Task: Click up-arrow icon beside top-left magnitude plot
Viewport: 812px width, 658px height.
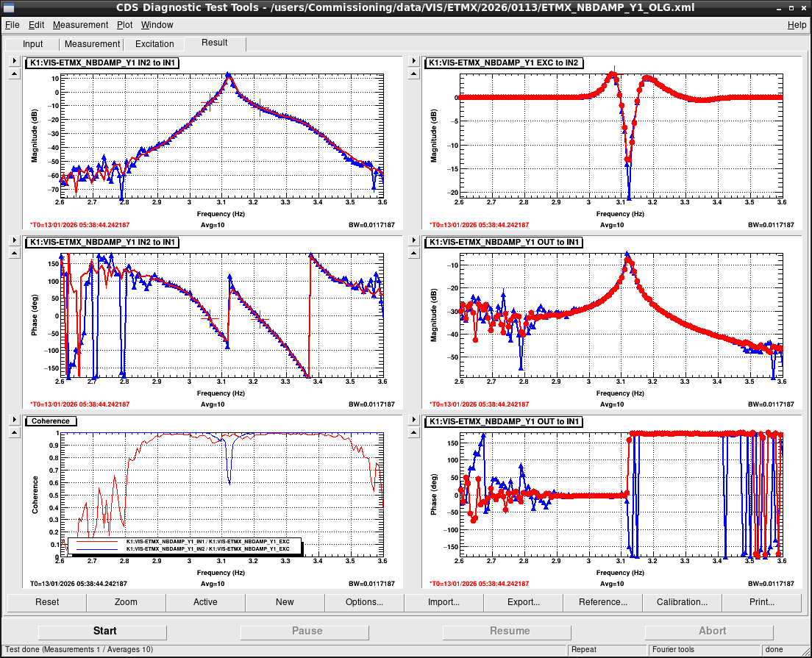Action: 15,74
